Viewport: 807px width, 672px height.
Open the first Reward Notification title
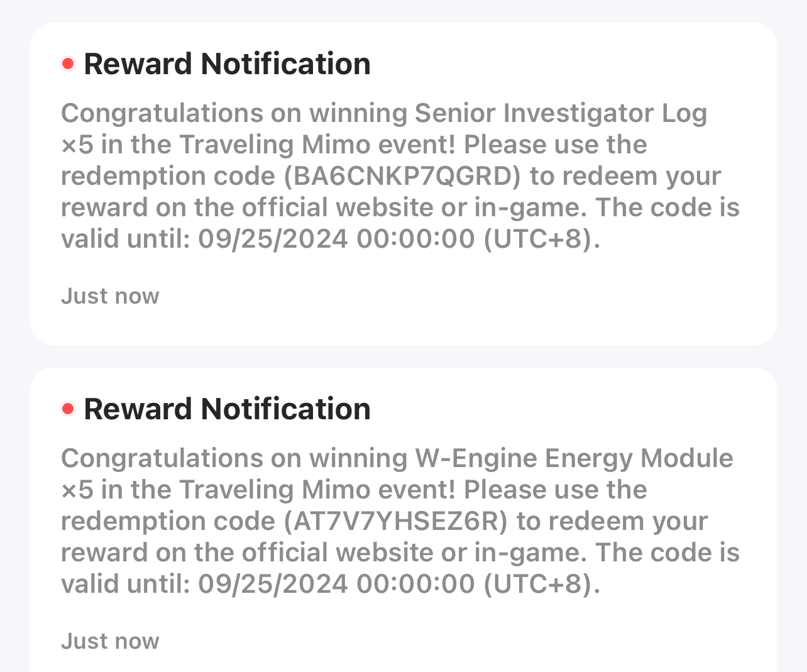click(228, 63)
